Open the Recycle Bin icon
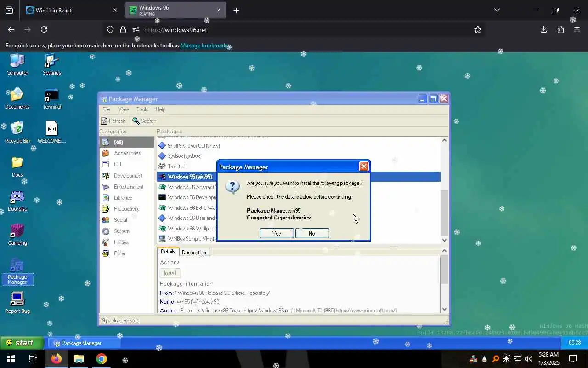 tap(17, 132)
